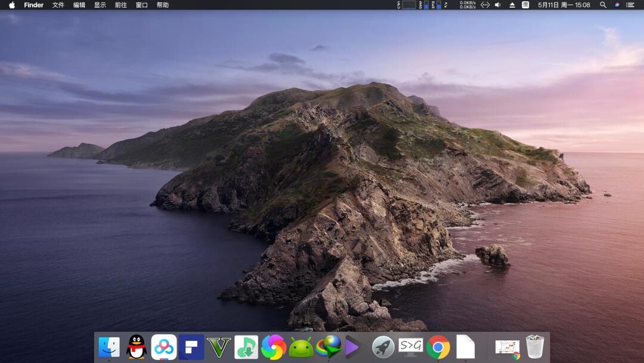Open the 文件 menu
Image resolution: width=644 pixels, height=363 pixels.
click(x=58, y=5)
